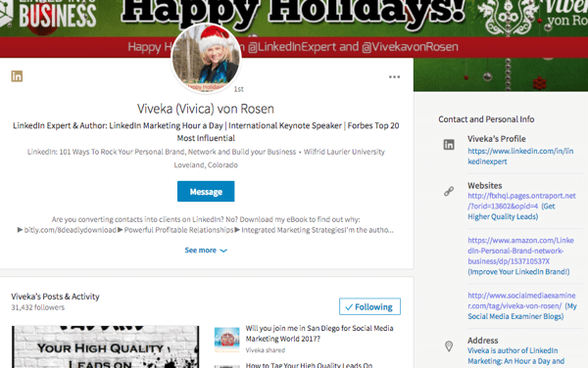Click the Viveka's Posts & Activity heading
The image size is (588, 368).
55,297
